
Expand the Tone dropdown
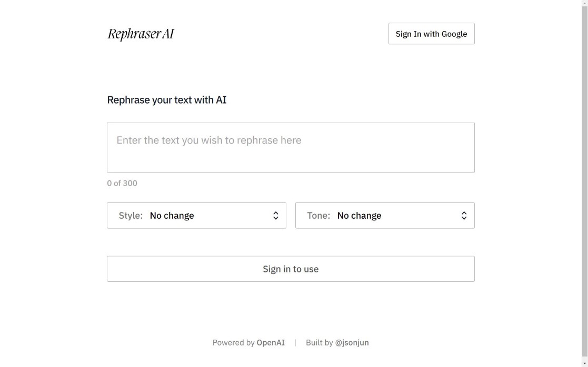click(385, 216)
